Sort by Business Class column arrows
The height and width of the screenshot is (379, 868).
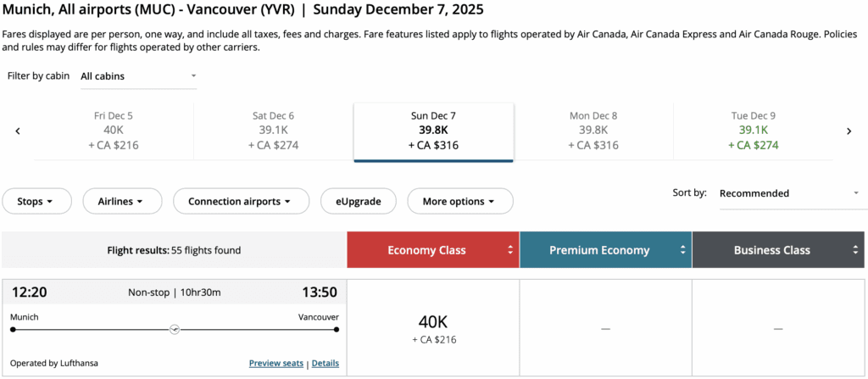click(x=856, y=250)
